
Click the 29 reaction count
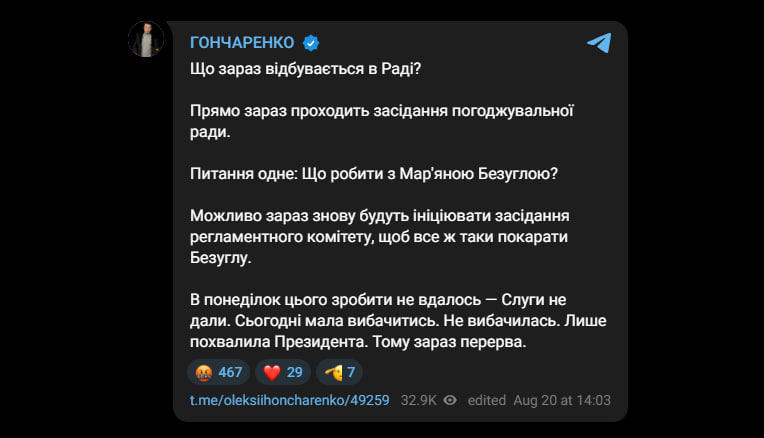click(x=294, y=373)
